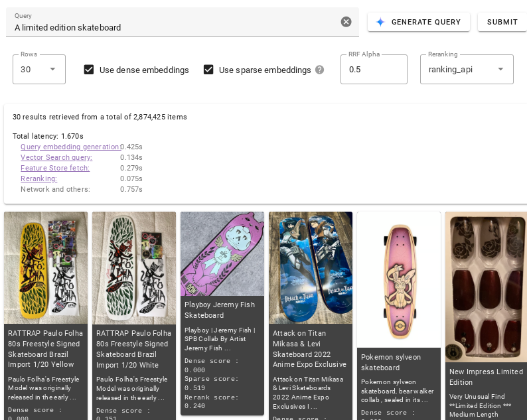
Task: Open the Rows dropdown
Action: (x=39, y=69)
